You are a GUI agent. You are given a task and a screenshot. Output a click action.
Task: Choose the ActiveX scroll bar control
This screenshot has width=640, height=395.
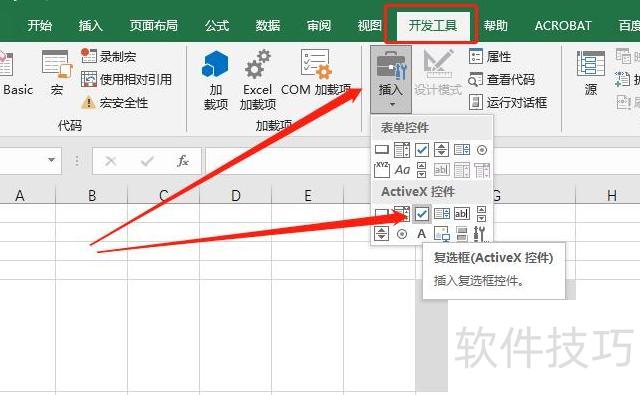point(482,213)
